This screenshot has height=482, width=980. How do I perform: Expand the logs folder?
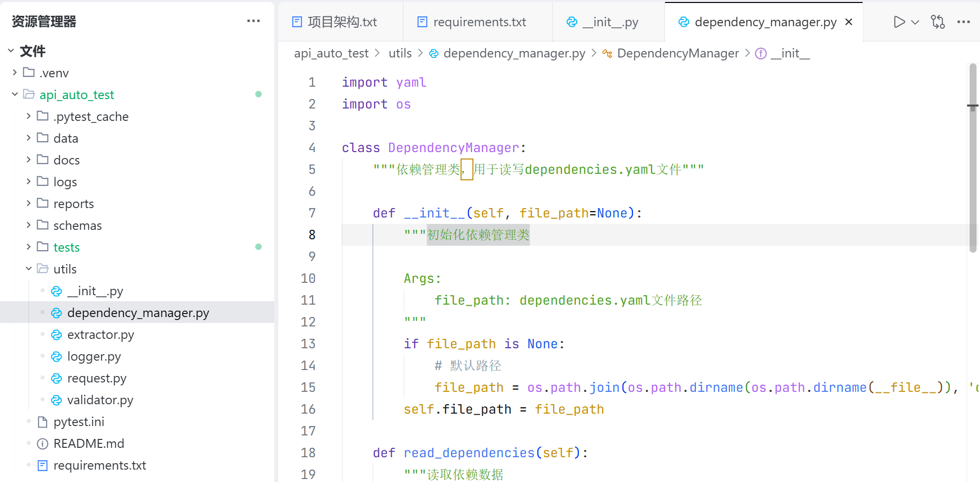29,181
